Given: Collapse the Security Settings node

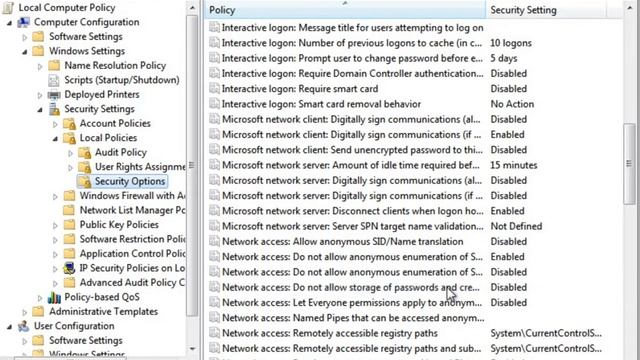Looking at the screenshot, I should pyautogui.click(x=40, y=110).
